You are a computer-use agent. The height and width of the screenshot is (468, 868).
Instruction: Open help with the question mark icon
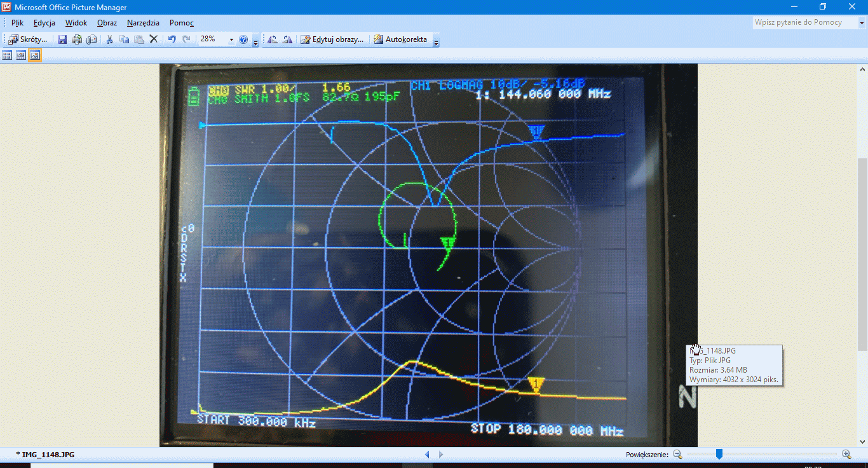[x=243, y=39]
